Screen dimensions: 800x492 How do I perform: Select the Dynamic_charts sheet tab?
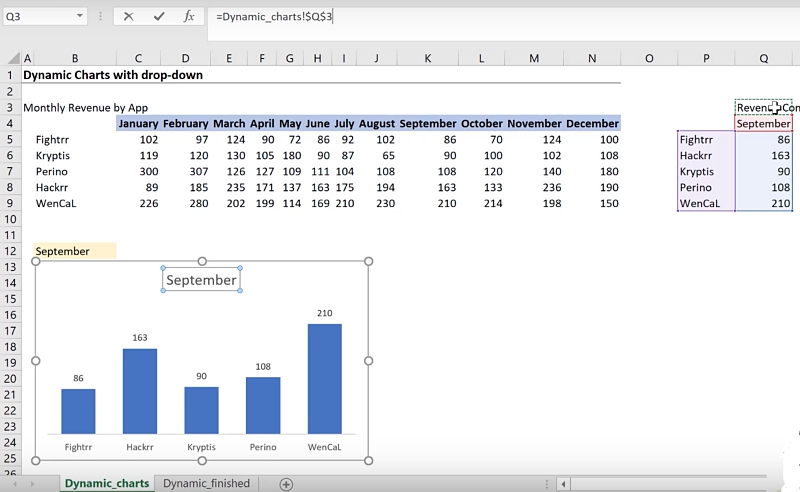pyautogui.click(x=106, y=484)
